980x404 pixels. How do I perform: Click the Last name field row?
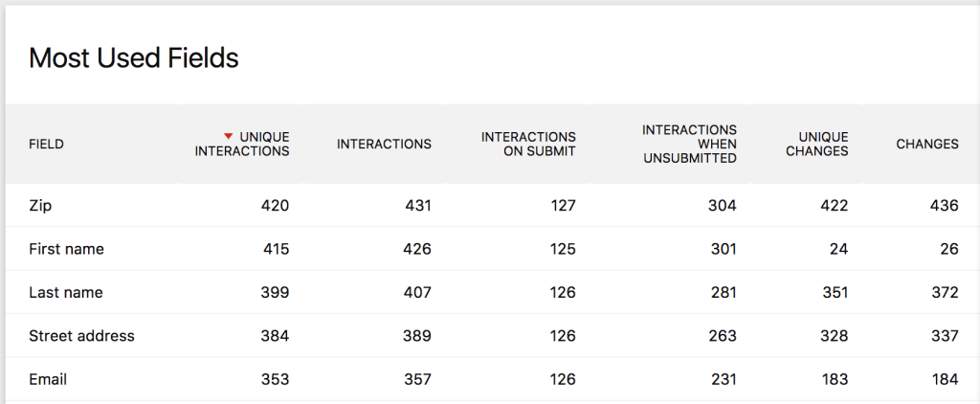[65, 293]
